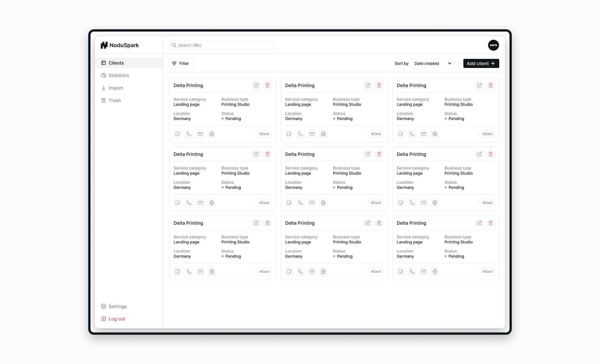Screen dimensions: 600x364
Task: Open the mail icon on bottom-left card
Action: [200, 272]
